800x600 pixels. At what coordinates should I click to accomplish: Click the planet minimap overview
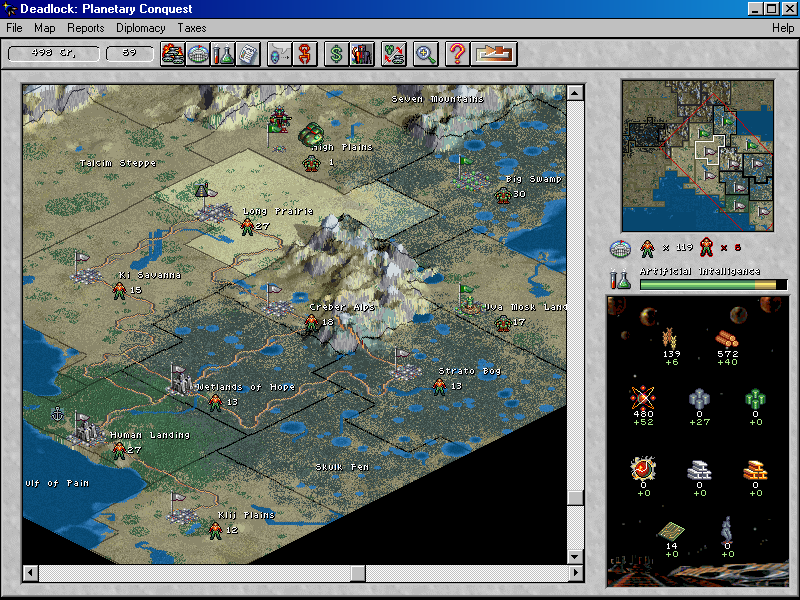698,156
